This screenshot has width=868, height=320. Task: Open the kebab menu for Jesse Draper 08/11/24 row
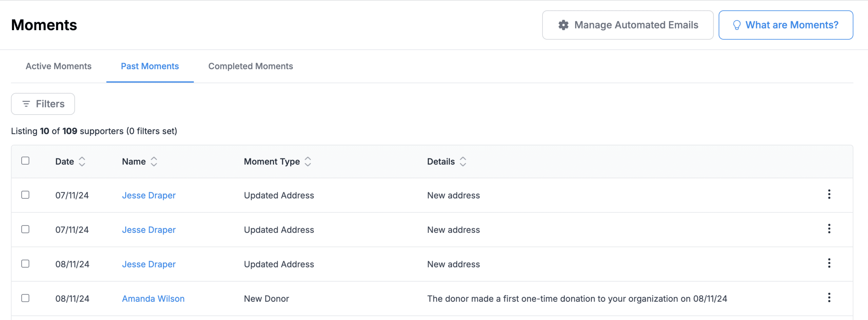click(x=829, y=263)
